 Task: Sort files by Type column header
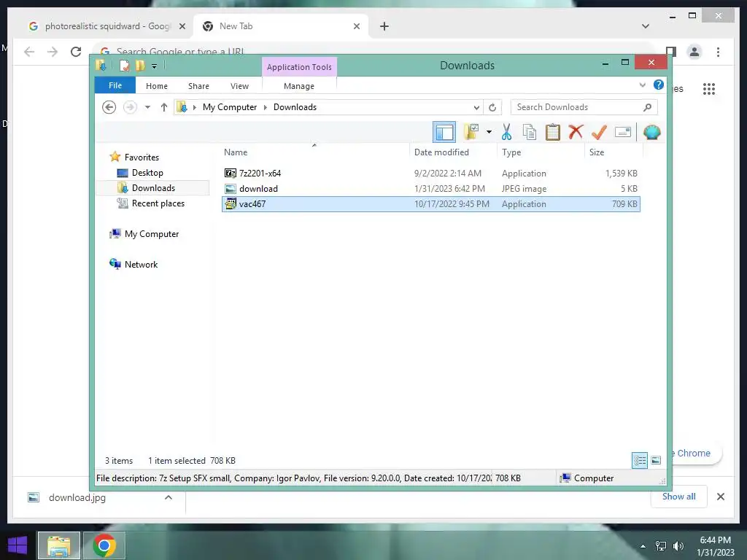coord(541,152)
